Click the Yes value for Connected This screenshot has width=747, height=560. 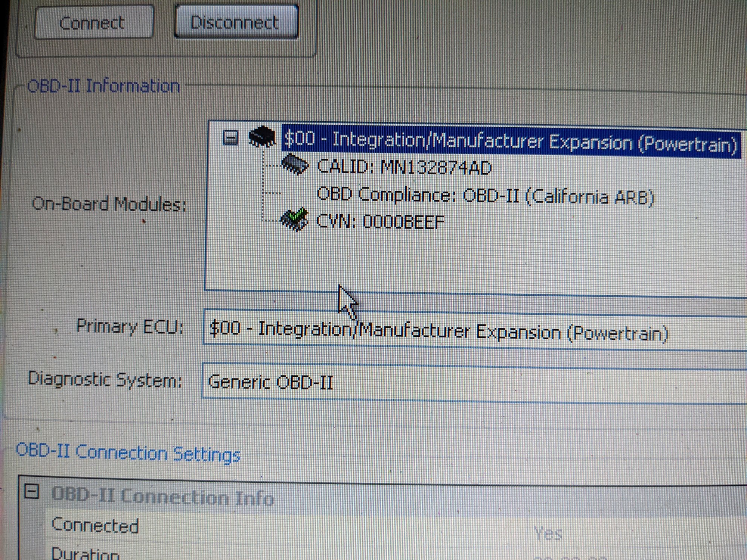(548, 533)
